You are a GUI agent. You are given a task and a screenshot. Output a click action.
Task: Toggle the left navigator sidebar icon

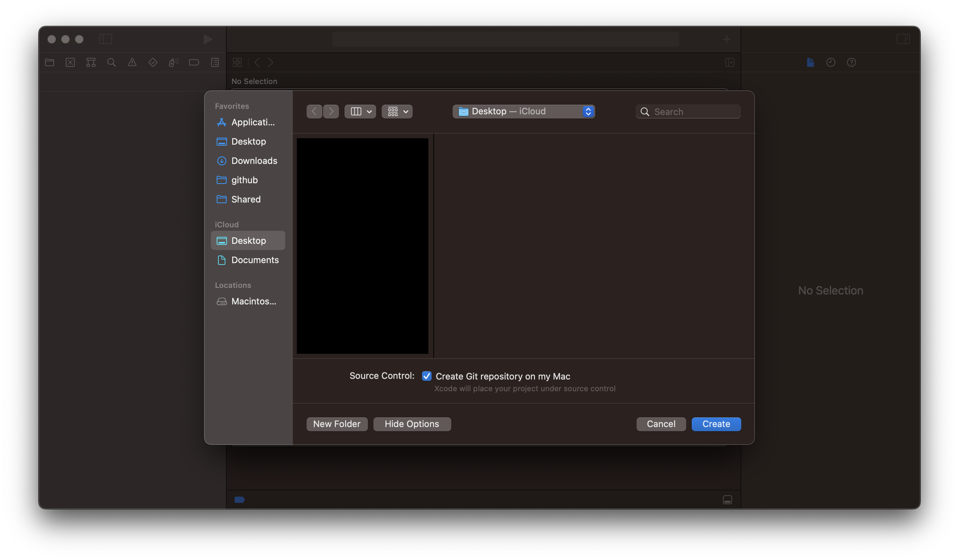click(105, 39)
